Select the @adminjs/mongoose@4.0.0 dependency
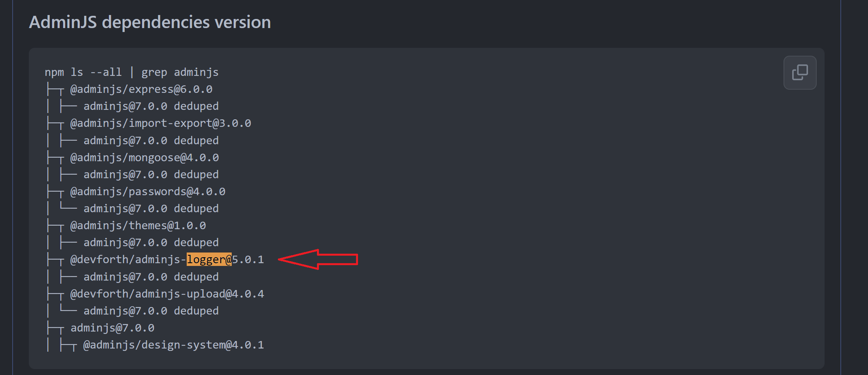 tap(144, 157)
